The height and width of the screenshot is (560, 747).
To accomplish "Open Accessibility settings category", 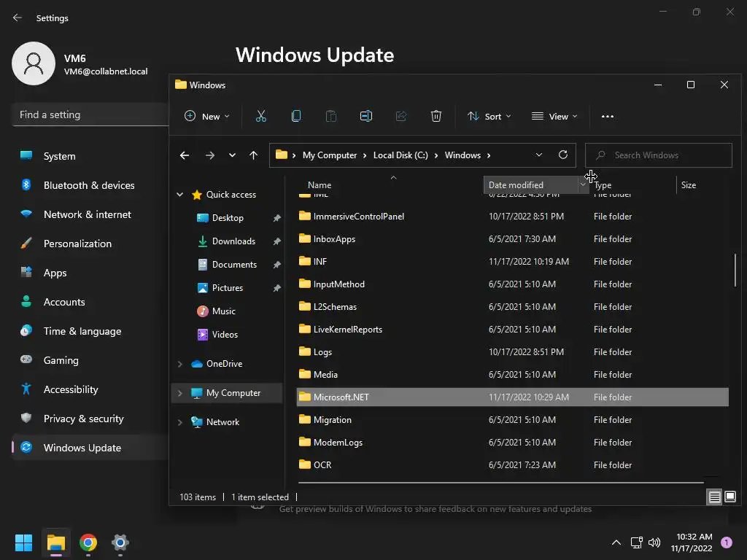I will tap(90, 389).
